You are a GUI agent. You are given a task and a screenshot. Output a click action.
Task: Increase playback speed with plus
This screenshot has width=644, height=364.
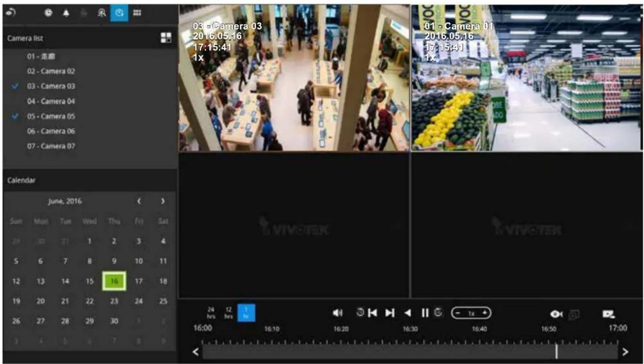(x=485, y=313)
